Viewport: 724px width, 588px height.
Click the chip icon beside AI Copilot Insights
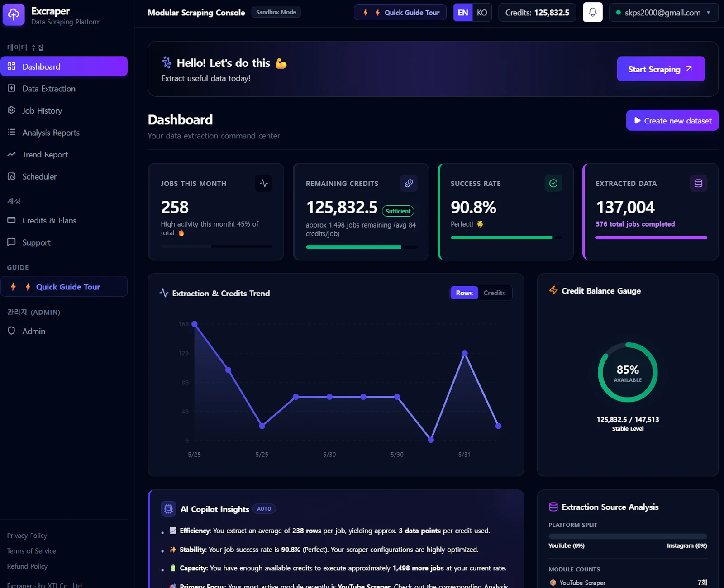(168, 509)
